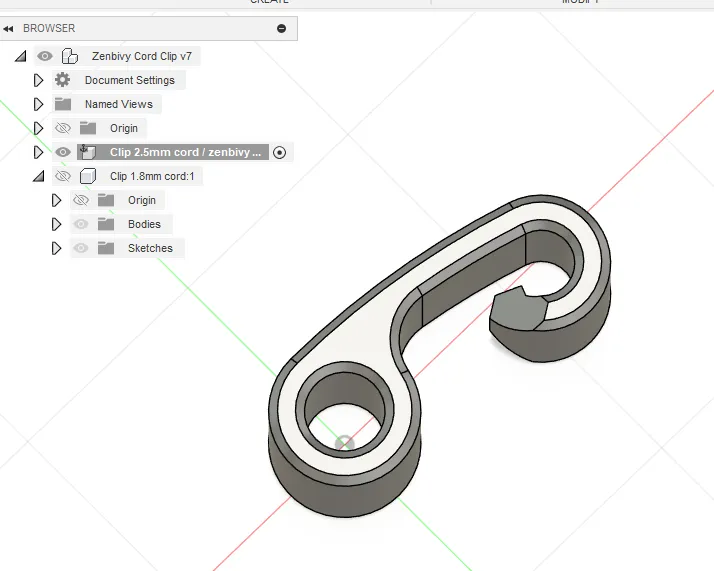Toggle eye for Origin under Clip 1.8mm cord
The image size is (714, 571).
81,200
